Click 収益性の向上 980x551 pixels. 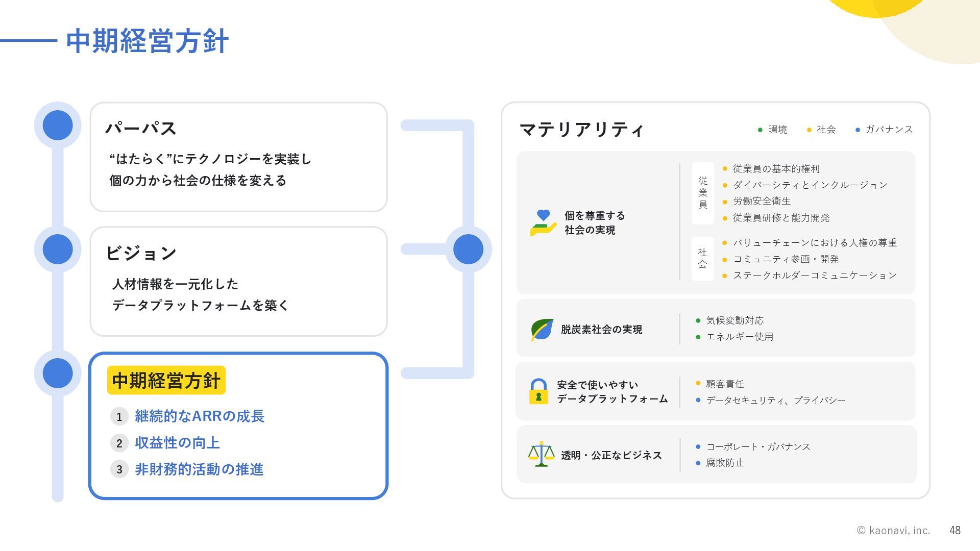click(177, 443)
